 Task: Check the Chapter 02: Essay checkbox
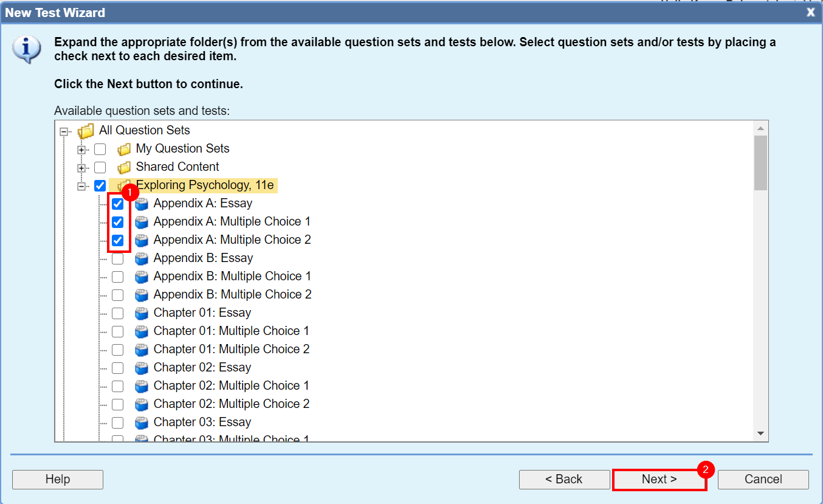coord(117,368)
